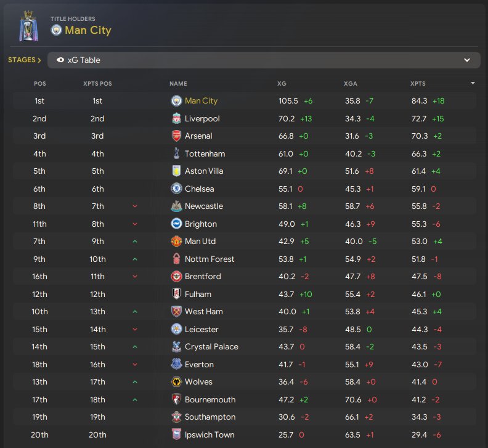Open the xG Table view dropdown
The height and width of the screenshot is (448, 488).
[466, 60]
